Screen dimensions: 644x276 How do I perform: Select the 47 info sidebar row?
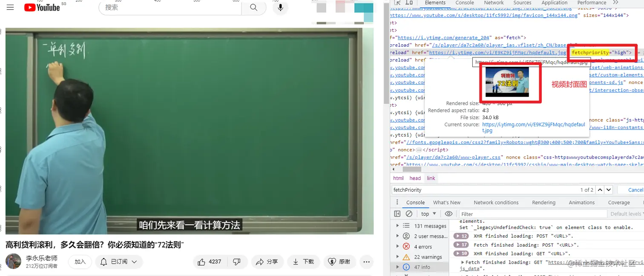(419, 267)
